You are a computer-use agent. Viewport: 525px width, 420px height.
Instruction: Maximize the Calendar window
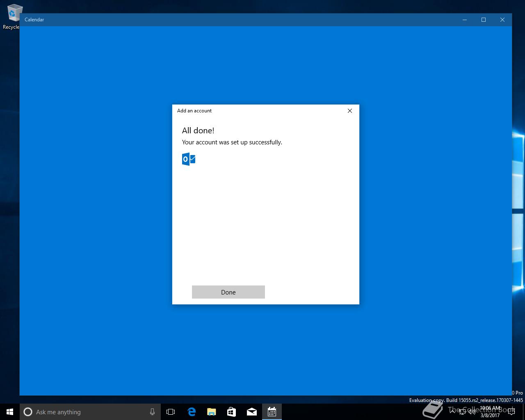tap(484, 20)
